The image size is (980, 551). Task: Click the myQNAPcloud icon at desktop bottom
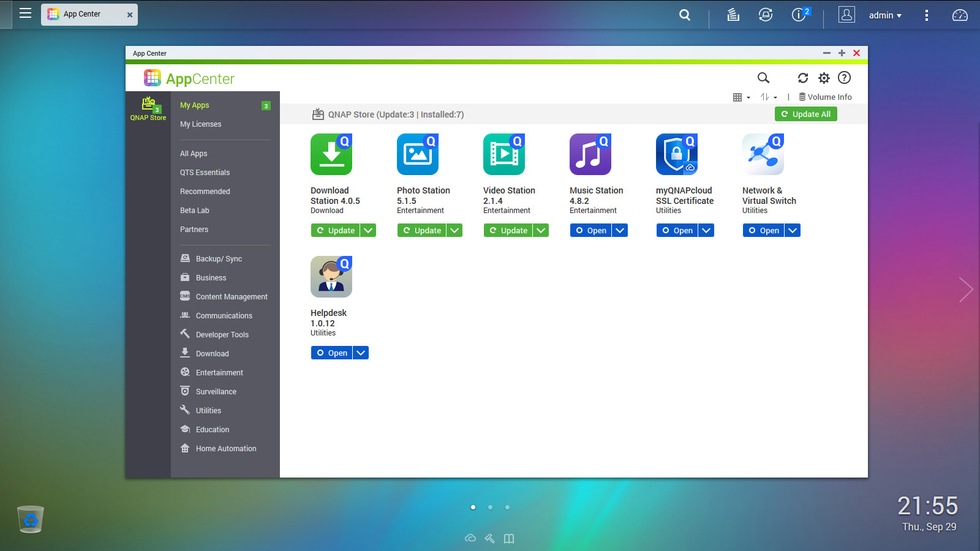[x=470, y=538]
